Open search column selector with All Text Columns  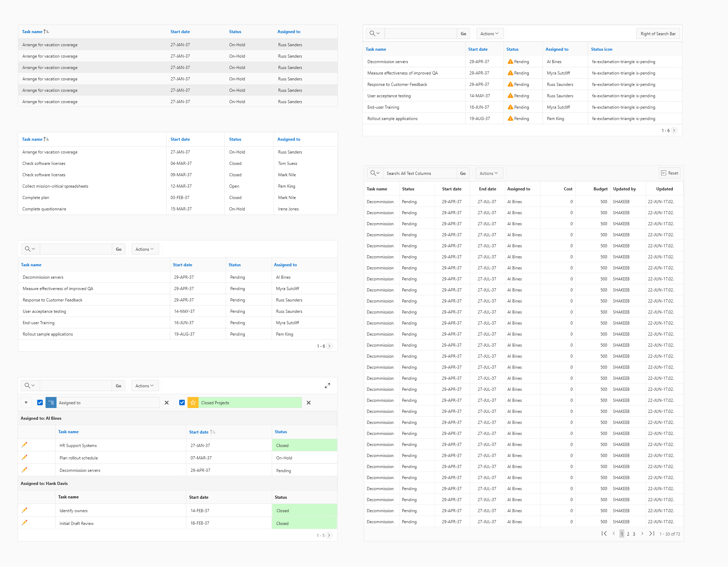coord(375,173)
